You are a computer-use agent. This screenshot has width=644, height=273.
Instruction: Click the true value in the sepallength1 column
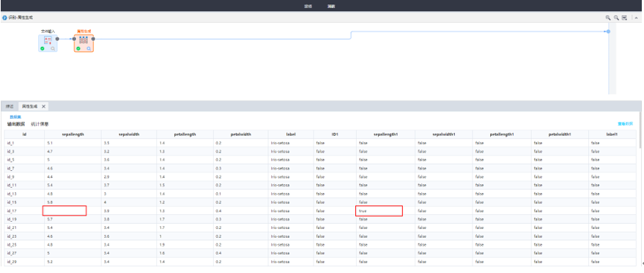pos(362,211)
